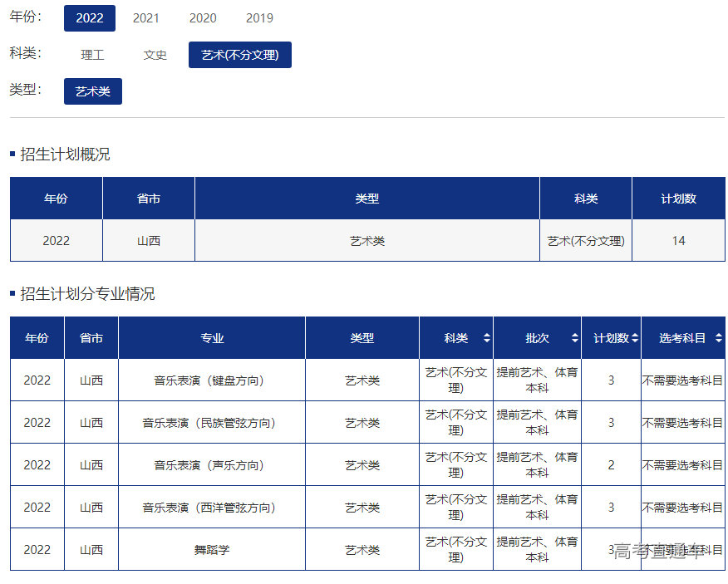
Task: Click 专业 column header in major table
Action: tap(212, 338)
